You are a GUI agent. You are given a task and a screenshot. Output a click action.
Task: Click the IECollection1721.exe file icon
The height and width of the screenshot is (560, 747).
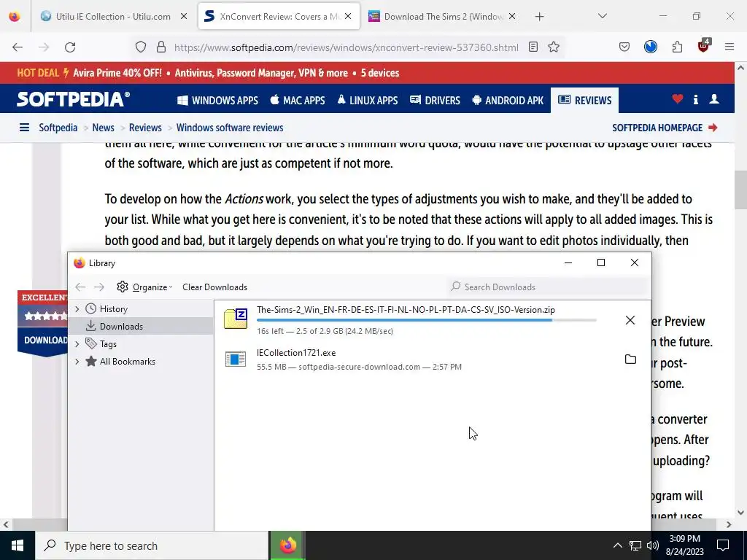(236, 359)
